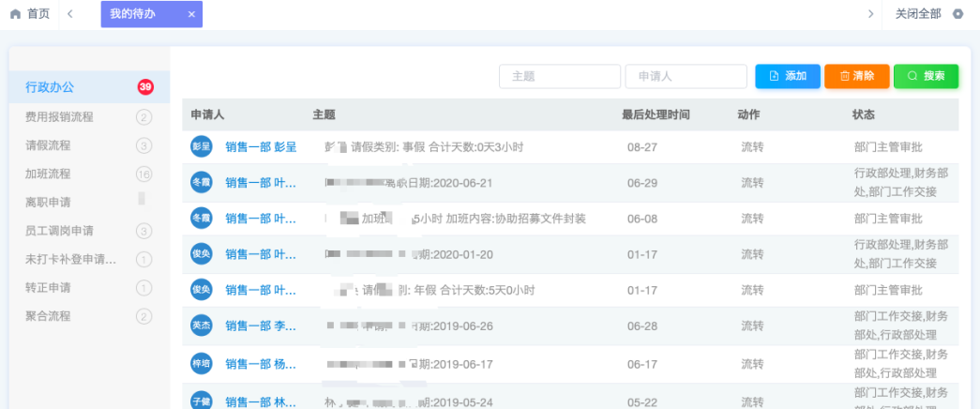Open the 关闭全部 settings icon
The height and width of the screenshot is (409, 980).
957,14
